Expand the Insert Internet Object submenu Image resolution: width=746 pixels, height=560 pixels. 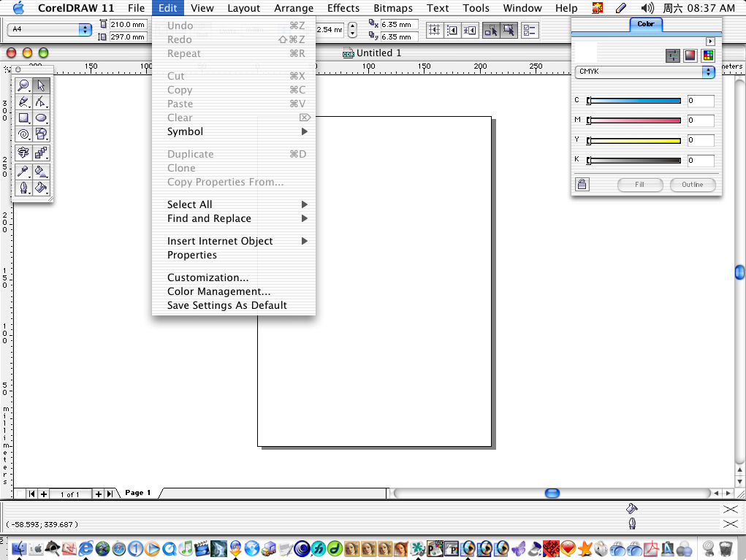tap(234, 241)
